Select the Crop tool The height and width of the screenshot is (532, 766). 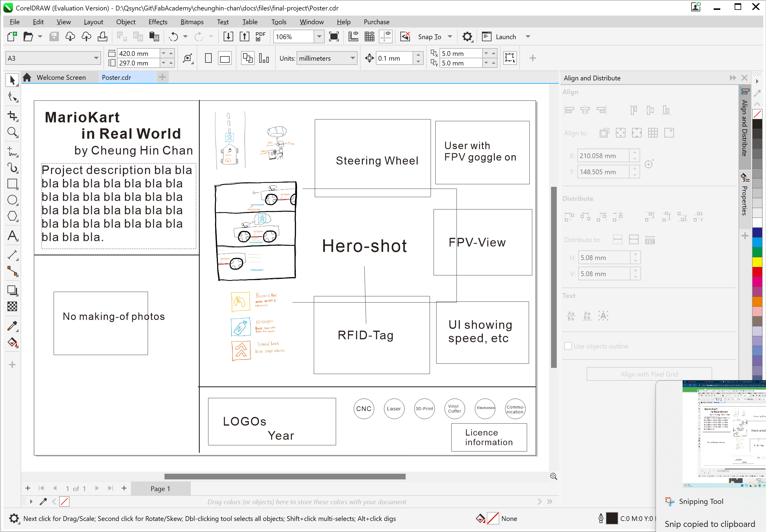(x=12, y=116)
